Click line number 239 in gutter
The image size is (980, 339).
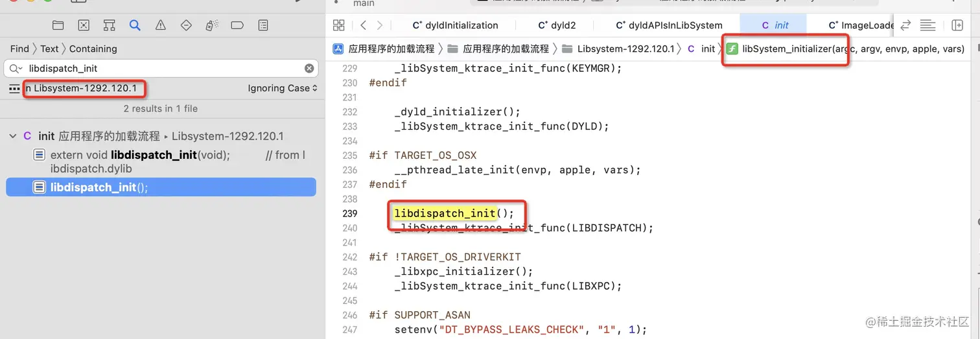[350, 213]
